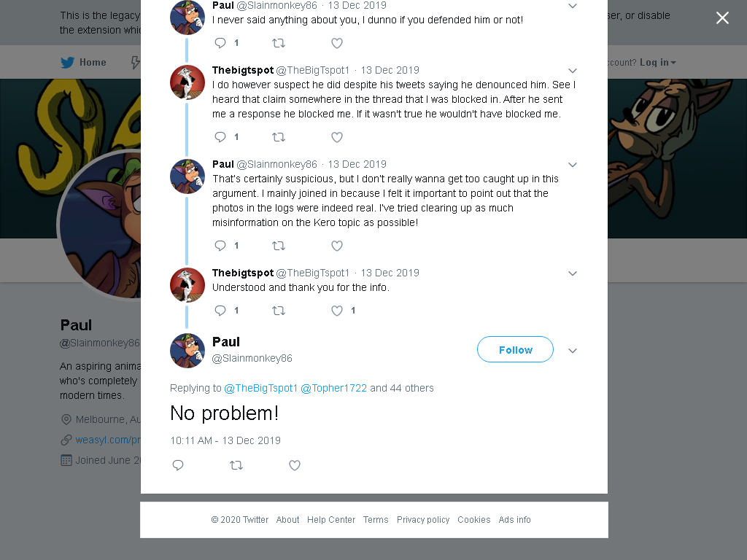This screenshot has height=560, width=747.
Task: Like Paul's 'That's certainly suspicious' tweet
Action: 337,246
